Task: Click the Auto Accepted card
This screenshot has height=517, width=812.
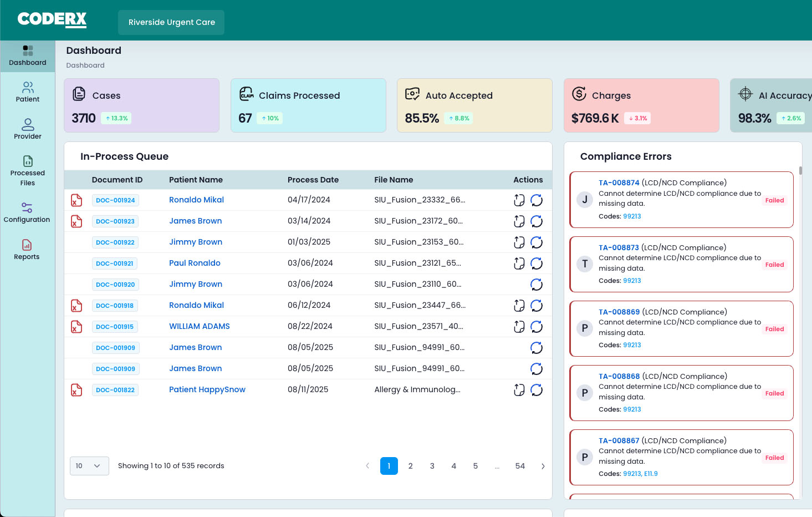Action: 474,105
